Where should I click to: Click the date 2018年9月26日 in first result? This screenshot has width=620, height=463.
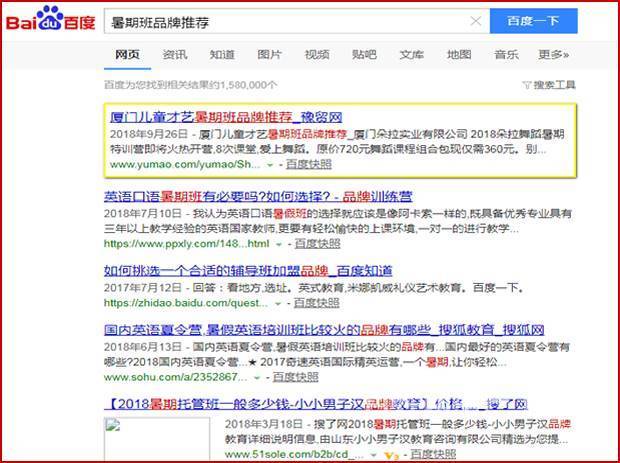click(149, 134)
